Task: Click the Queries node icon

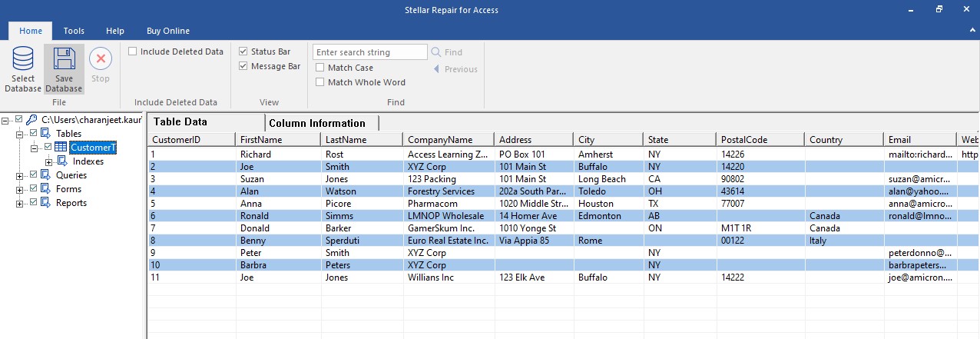Action: pos(45,175)
